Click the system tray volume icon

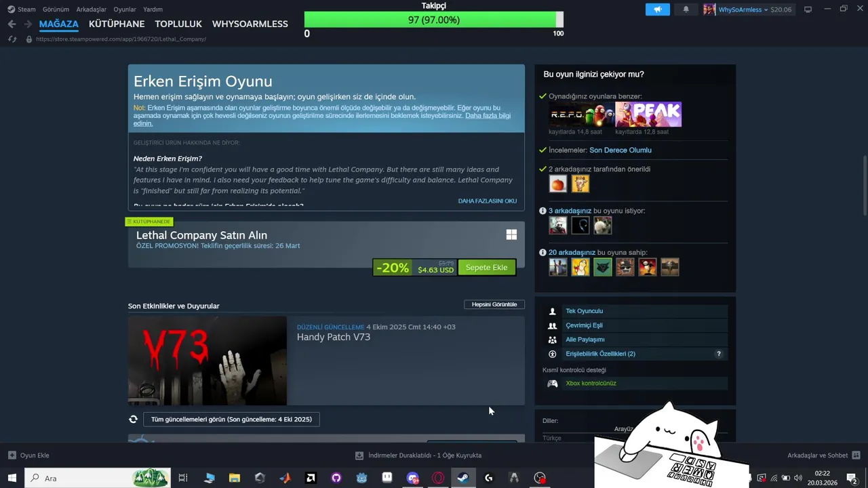(x=797, y=478)
